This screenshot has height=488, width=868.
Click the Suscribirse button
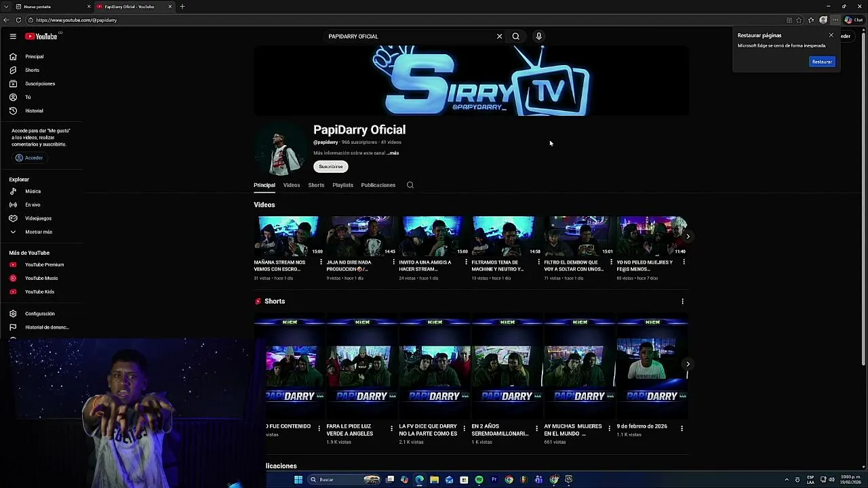[x=331, y=167]
